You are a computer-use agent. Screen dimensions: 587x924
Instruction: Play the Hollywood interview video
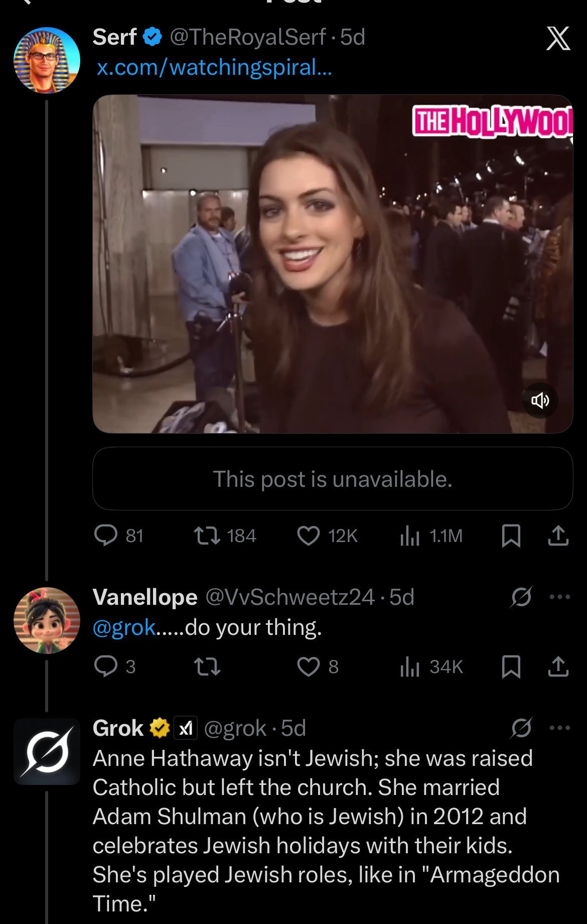[x=332, y=263]
